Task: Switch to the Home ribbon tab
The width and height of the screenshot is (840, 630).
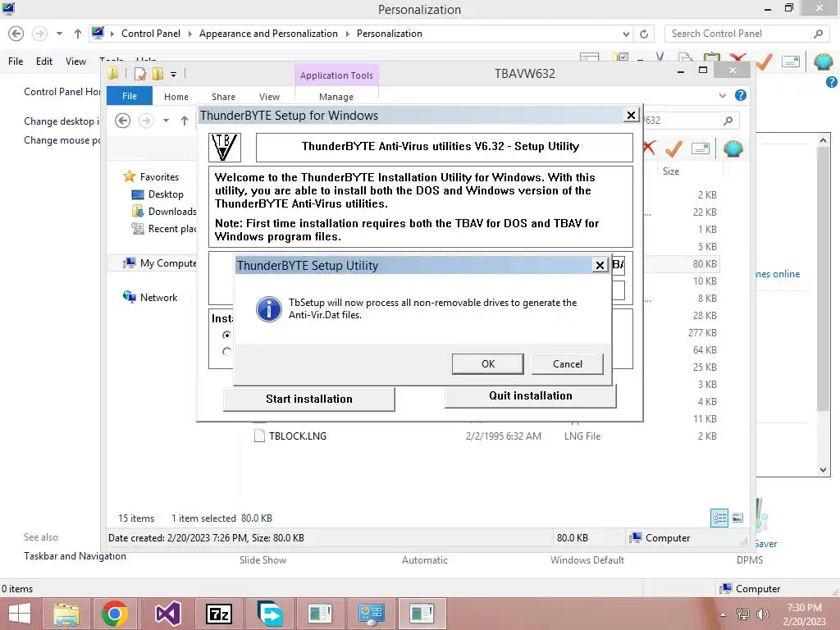Action: pyautogui.click(x=176, y=97)
